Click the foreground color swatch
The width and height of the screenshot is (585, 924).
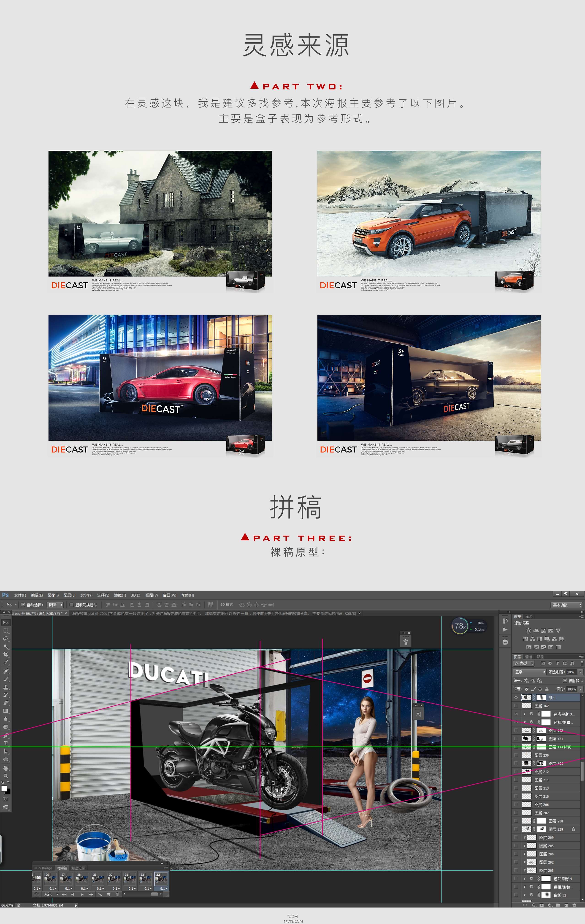(x=4, y=788)
